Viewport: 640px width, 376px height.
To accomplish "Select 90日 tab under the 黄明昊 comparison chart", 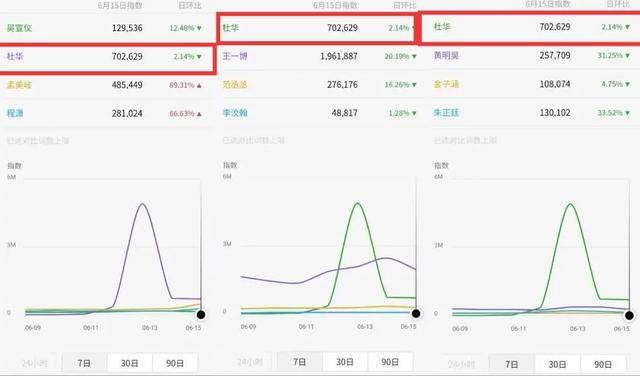I will point(602,364).
